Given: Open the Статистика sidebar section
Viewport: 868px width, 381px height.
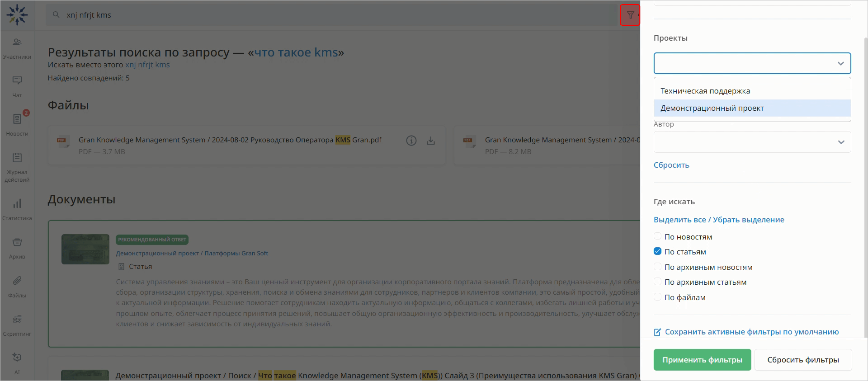Looking at the screenshot, I should 17,210.
